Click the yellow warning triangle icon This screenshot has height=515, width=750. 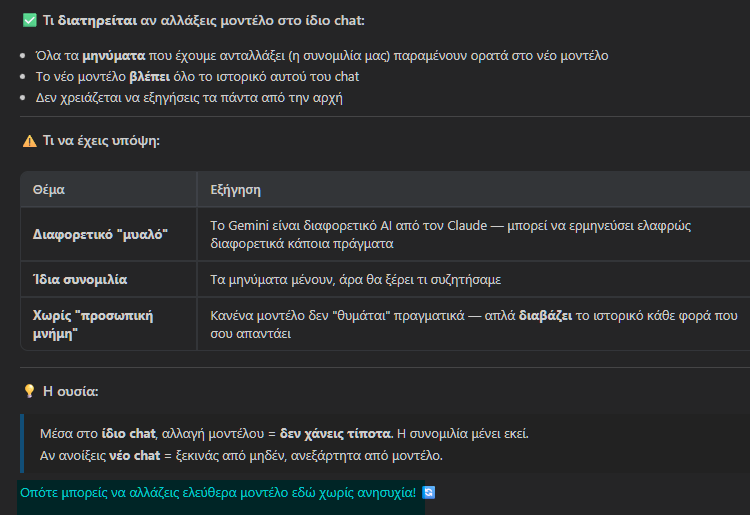29,141
